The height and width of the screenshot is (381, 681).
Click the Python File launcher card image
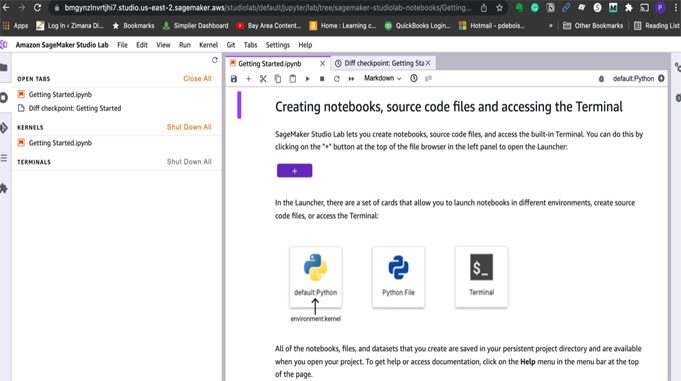[x=398, y=277]
